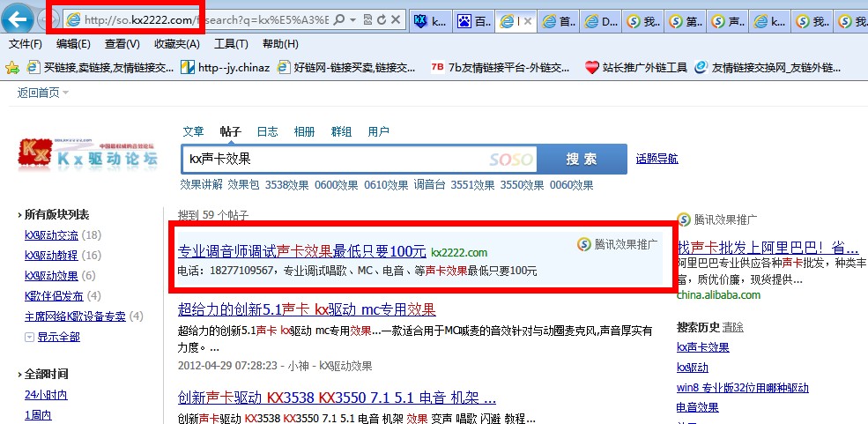The image size is (868, 424).
Task: Click the 0060效果 suggestion
Action: point(571,185)
